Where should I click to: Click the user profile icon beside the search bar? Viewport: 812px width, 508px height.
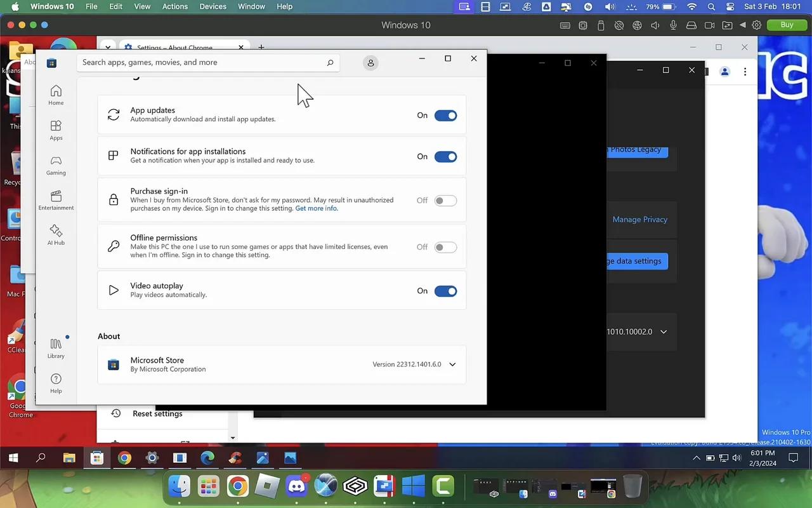[x=370, y=62]
